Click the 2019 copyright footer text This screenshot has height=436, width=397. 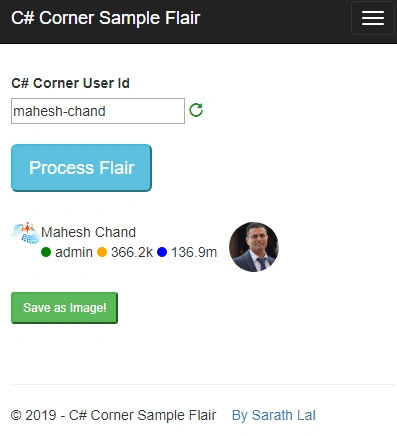113,415
